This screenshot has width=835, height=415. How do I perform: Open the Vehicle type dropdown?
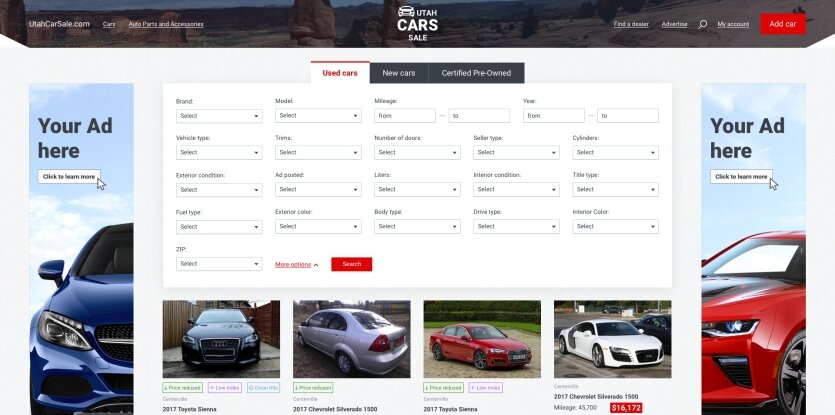219,152
